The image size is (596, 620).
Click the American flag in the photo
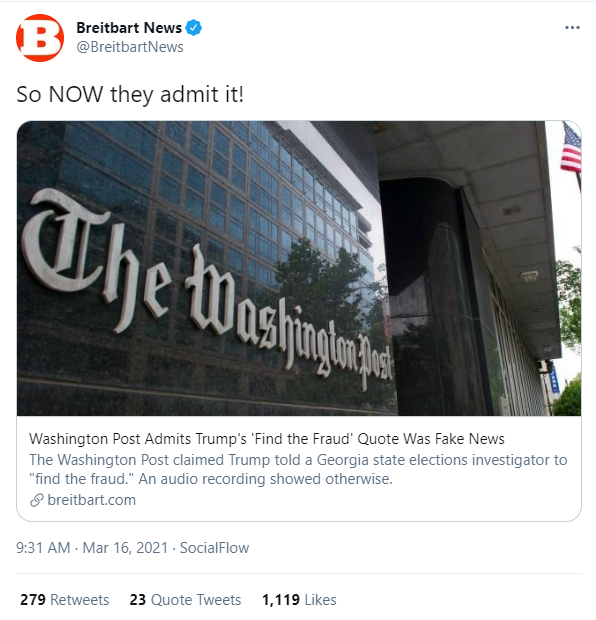(x=571, y=149)
